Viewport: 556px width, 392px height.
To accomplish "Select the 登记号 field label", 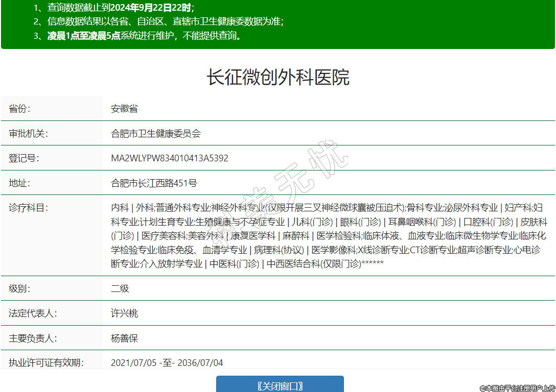I will 24,158.
